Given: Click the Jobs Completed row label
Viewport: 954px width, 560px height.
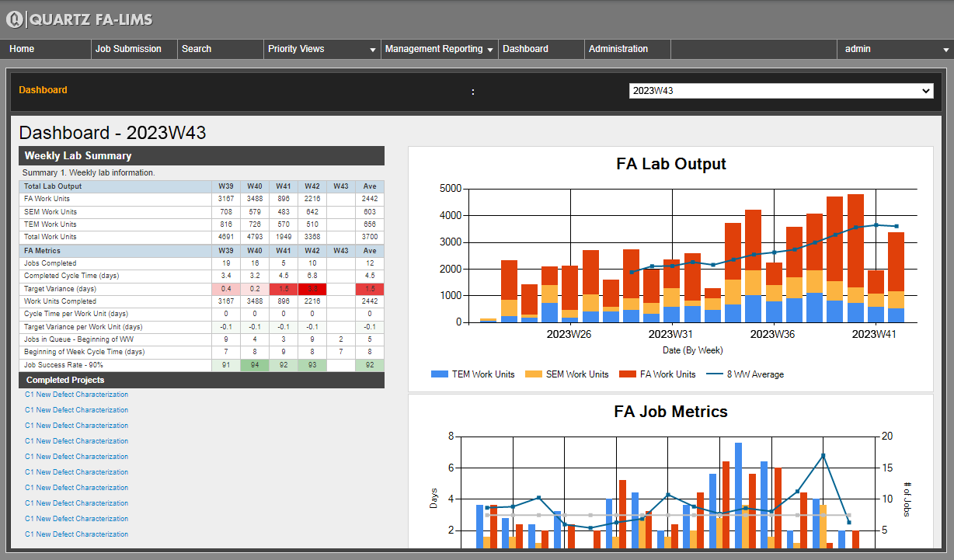Looking at the screenshot, I should (x=48, y=263).
